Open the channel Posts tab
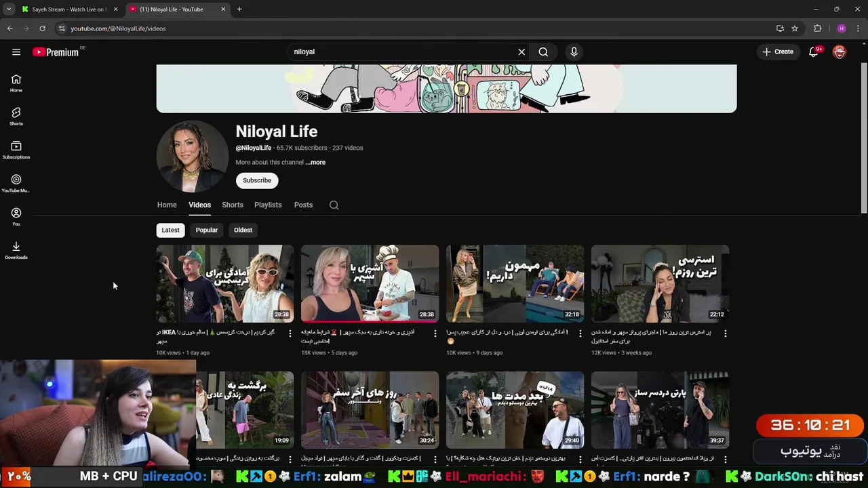 [x=303, y=205]
